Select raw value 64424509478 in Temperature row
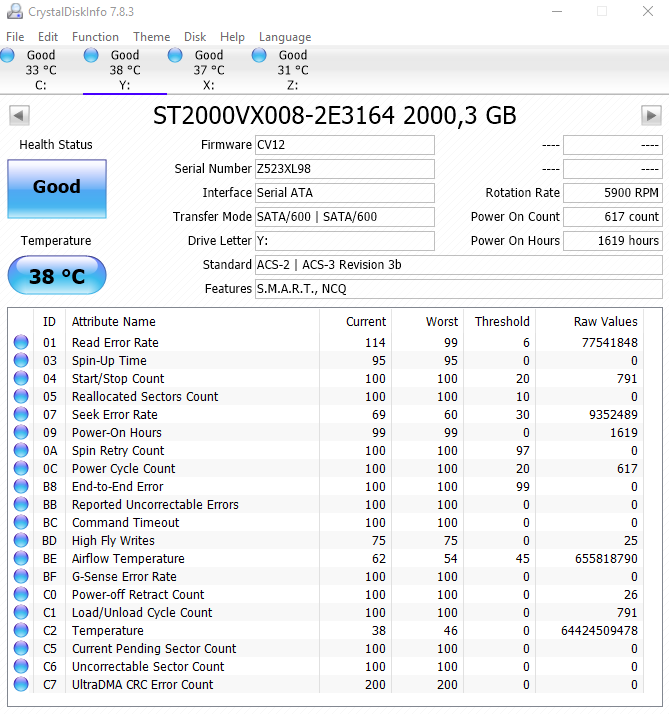The height and width of the screenshot is (714, 669). [x=599, y=630]
